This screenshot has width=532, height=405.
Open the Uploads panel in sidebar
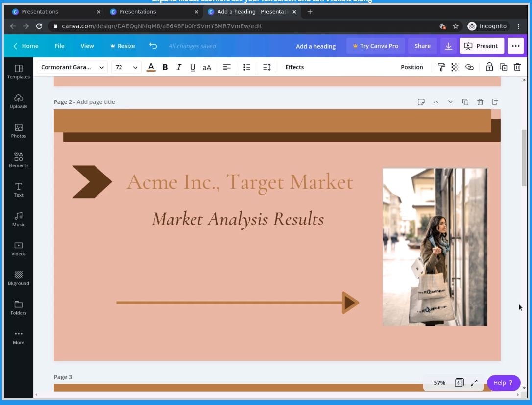(x=19, y=101)
